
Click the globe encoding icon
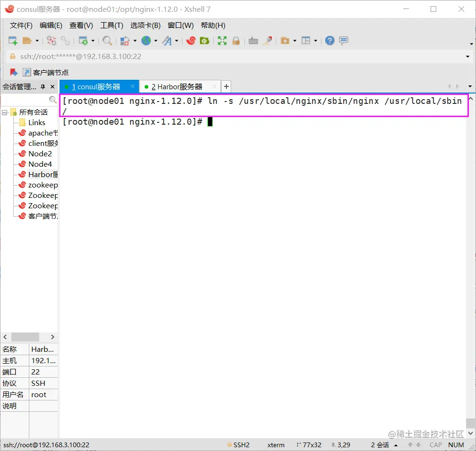146,40
